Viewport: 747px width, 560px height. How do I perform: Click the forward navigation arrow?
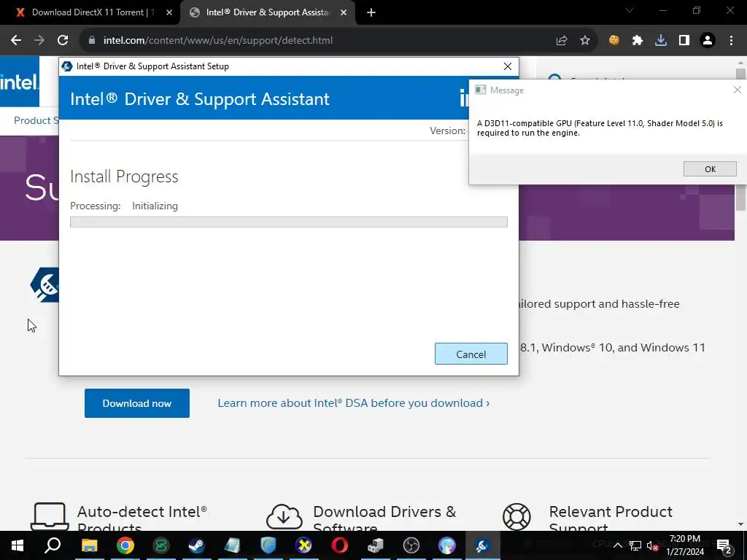coord(39,41)
